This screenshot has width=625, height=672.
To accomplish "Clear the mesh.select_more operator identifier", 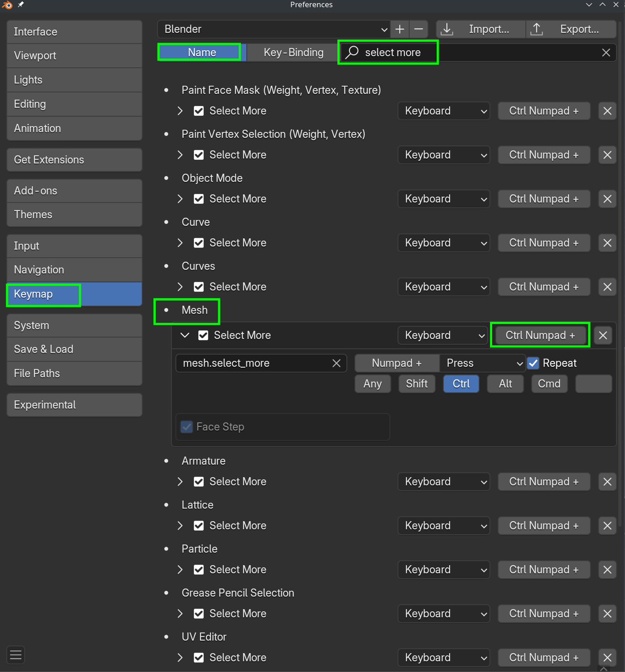I will tap(336, 363).
